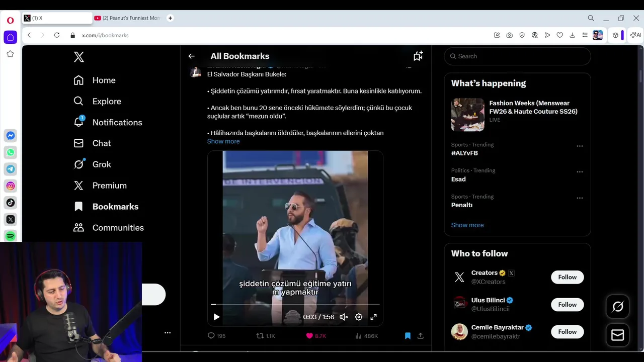Click the translate page globe icon

pos(535,35)
